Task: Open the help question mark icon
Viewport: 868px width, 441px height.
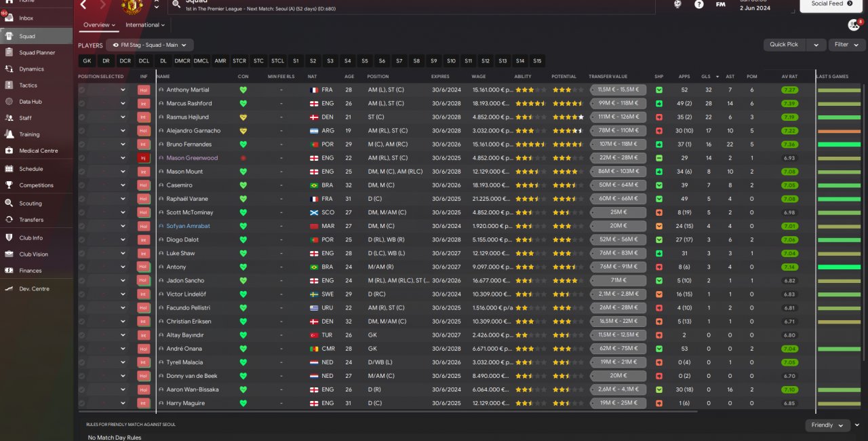Action: [x=699, y=4]
